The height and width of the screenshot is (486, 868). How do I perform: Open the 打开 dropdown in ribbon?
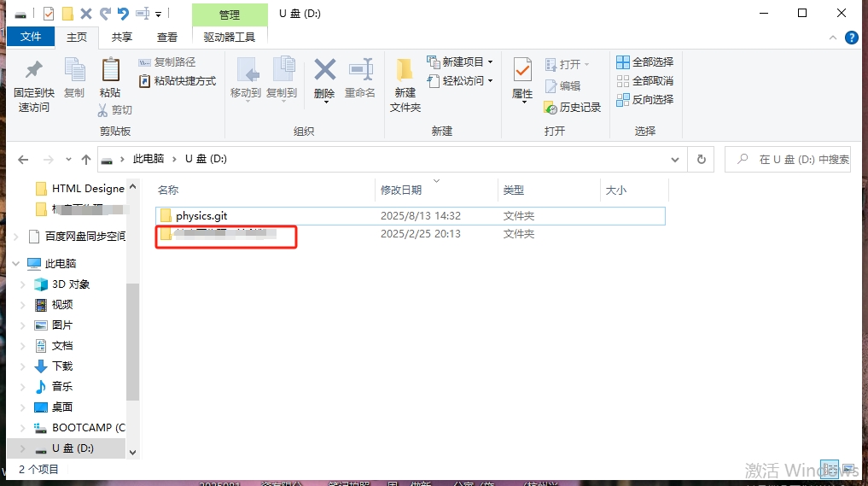[567, 64]
